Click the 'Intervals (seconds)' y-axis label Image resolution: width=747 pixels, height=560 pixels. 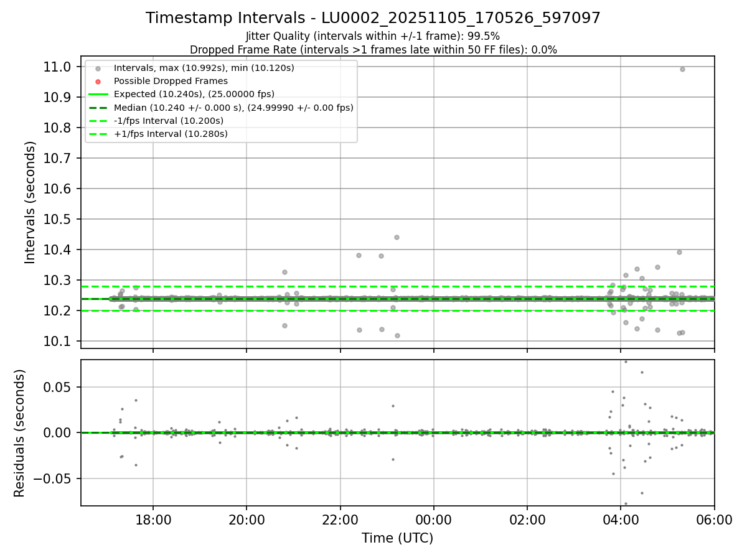pyautogui.click(x=31, y=202)
